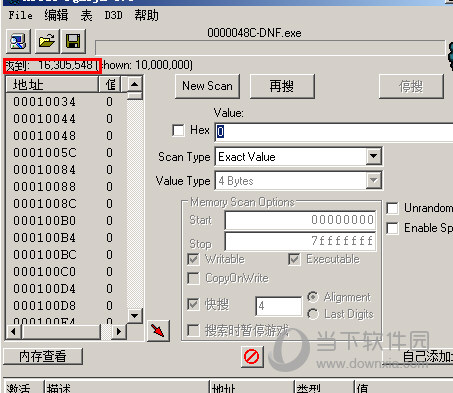453x393 pixels.
Task: Select address row 0001005C
Action: click(66, 153)
